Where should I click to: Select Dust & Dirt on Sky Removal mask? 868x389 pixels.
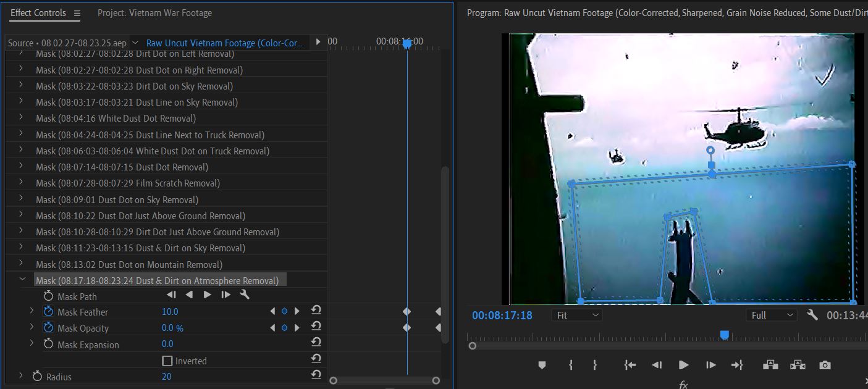pos(140,248)
